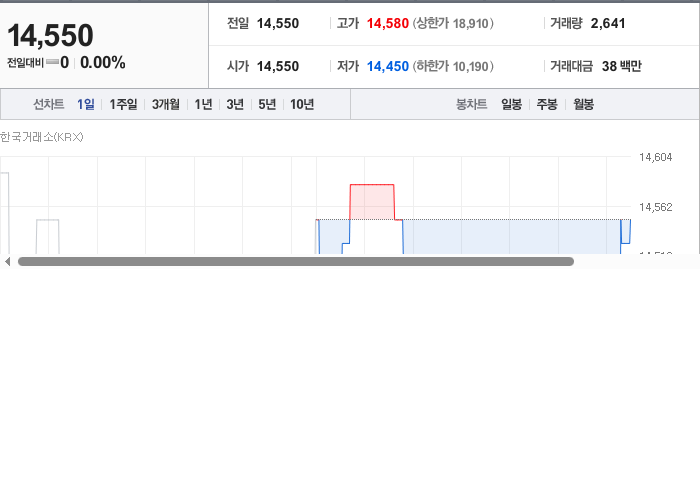700x490 pixels.
Task: Click the 14,562 axis label
Action: coord(655,207)
